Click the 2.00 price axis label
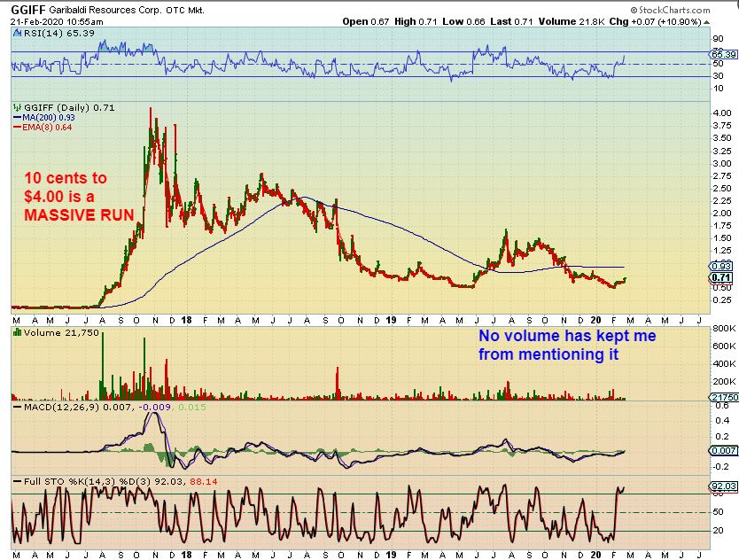This screenshot has width=739, height=560. pyautogui.click(x=722, y=213)
